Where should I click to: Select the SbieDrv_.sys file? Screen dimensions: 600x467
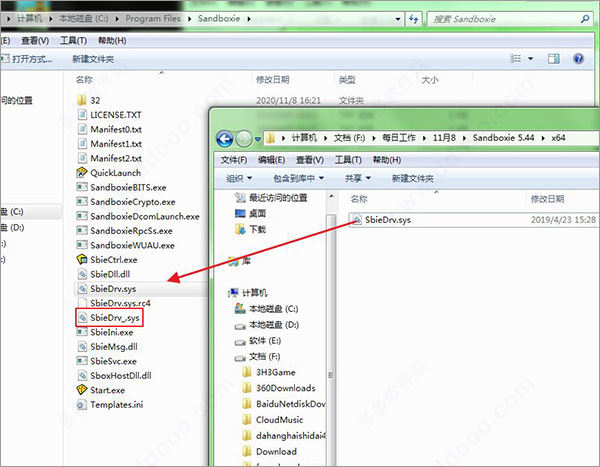[109, 318]
